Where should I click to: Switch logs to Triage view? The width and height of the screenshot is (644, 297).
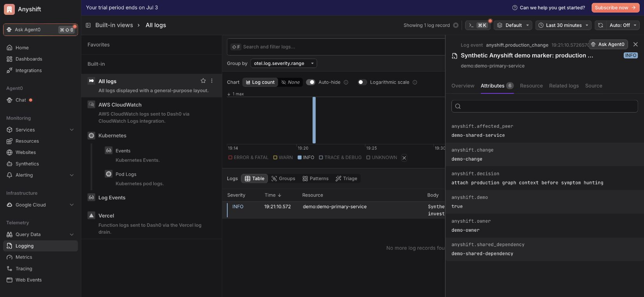(x=346, y=179)
